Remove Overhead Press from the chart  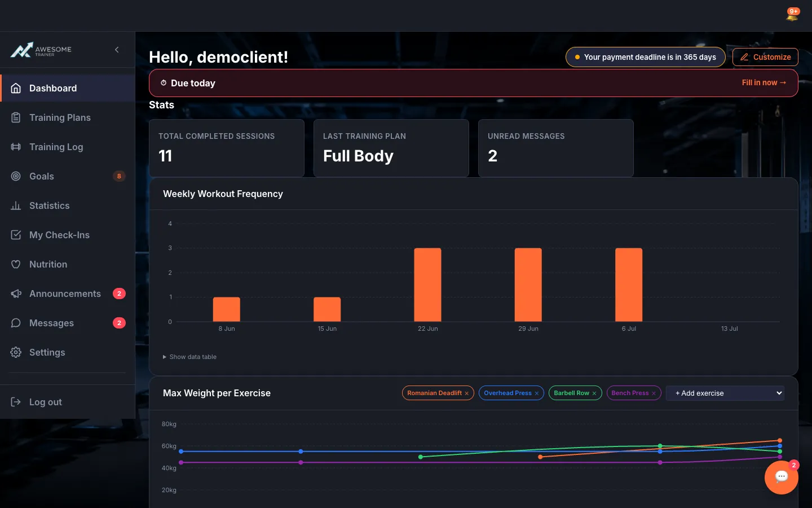[536, 393]
